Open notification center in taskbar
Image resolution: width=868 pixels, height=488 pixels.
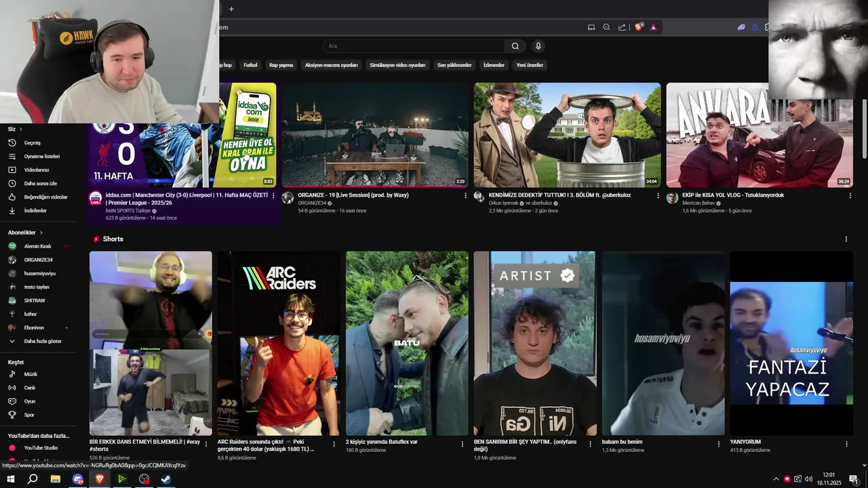coord(854,479)
